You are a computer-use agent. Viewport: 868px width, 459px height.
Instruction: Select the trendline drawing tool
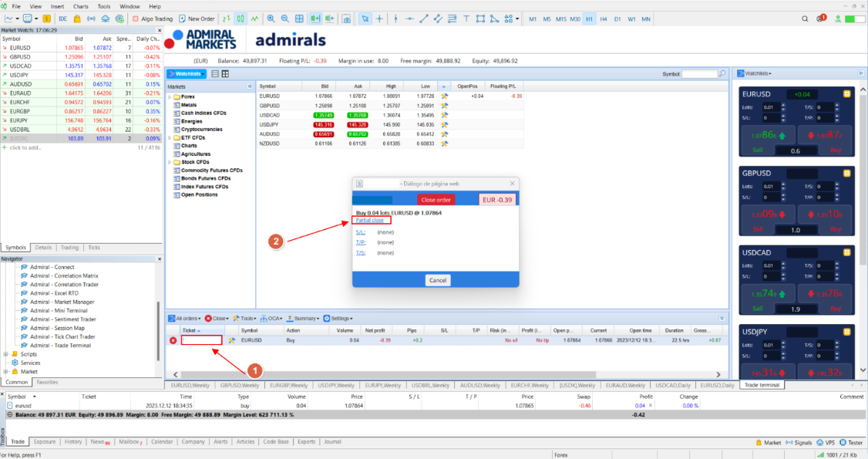[423, 19]
